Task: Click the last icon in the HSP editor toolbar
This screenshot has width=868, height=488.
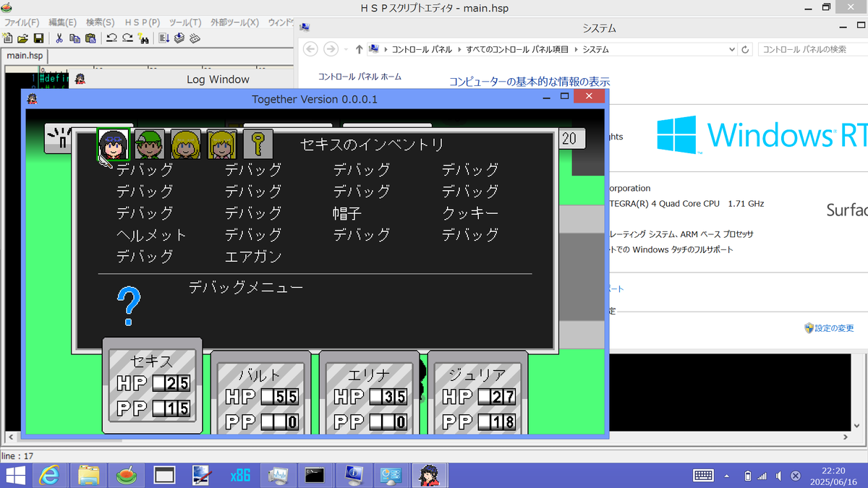Action: [195, 38]
